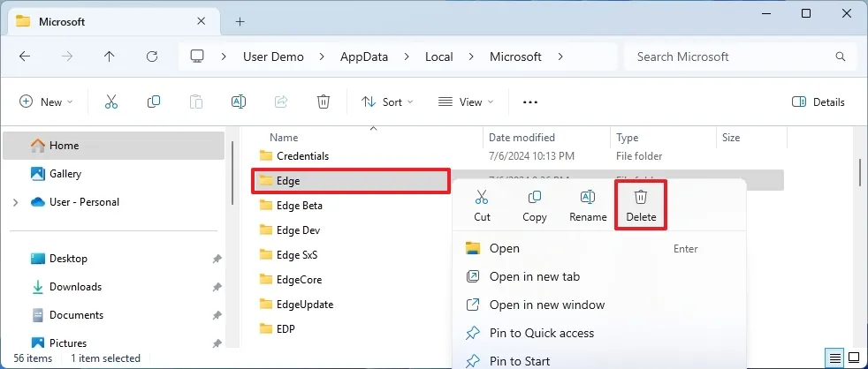Click the Delete trash icon in the toolbar
This screenshot has width=868, height=369.
[x=324, y=102]
